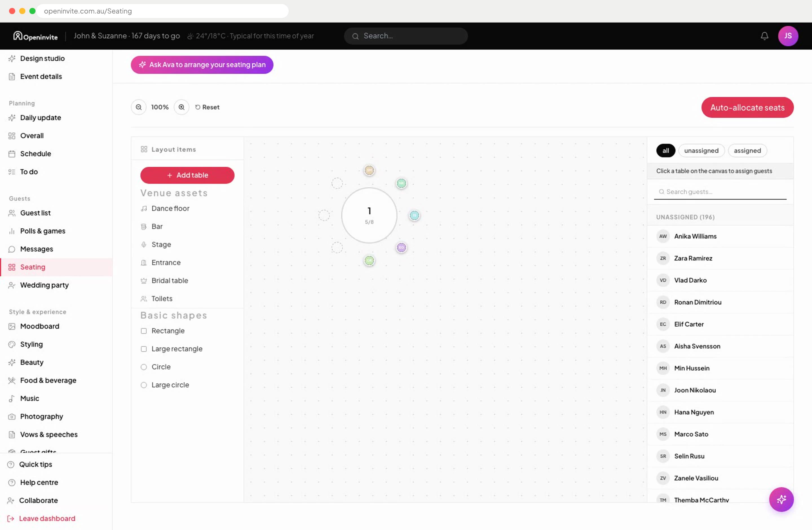Click the Dance floor music note icon
Screen dimensions: 812x530
coord(144,208)
